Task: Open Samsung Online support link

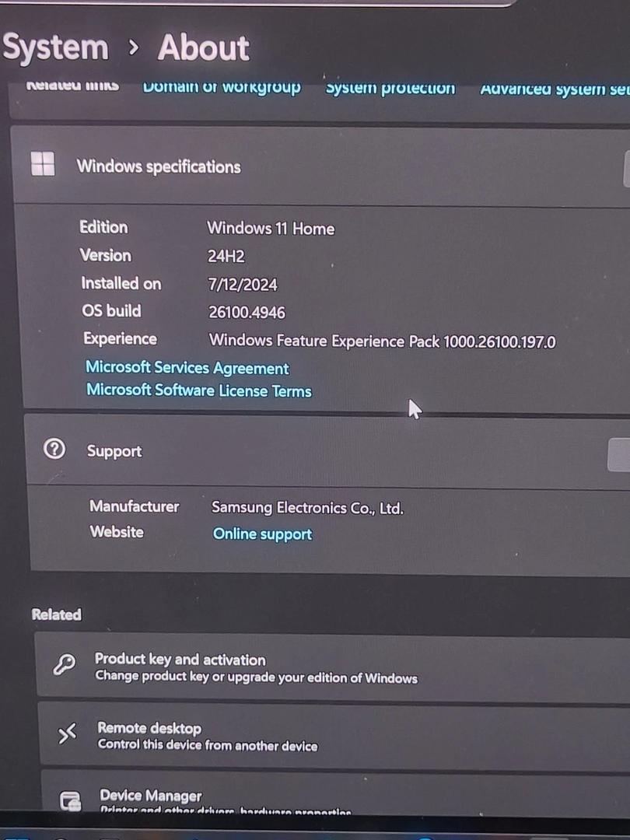Action: tap(263, 534)
